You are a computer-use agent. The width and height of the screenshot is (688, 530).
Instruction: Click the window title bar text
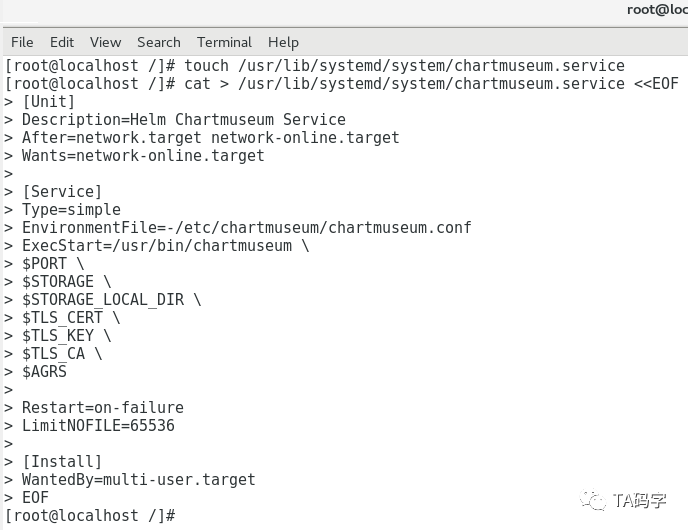pyautogui.click(x=657, y=9)
